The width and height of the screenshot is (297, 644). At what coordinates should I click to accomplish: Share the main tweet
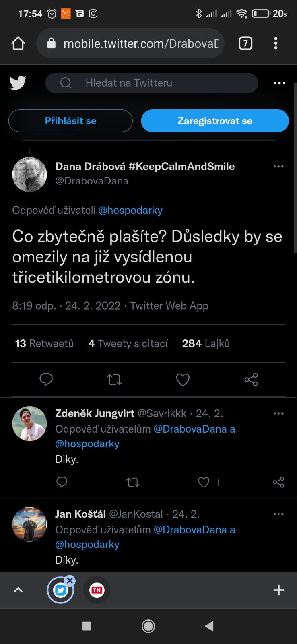[x=251, y=380]
